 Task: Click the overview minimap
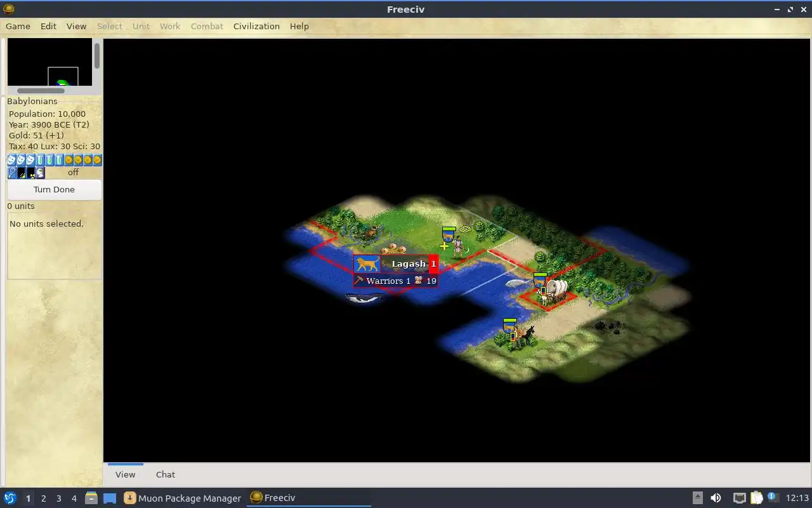point(49,62)
